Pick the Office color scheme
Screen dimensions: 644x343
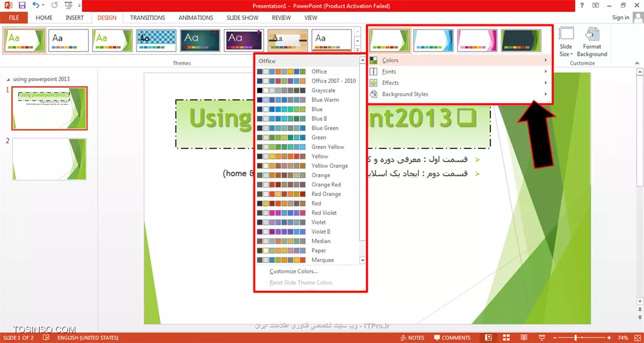click(307, 72)
